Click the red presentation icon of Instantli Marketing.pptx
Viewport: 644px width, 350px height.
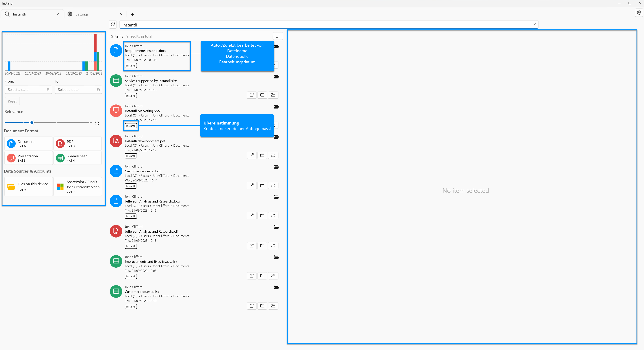pyautogui.click(x=116, y=111)
